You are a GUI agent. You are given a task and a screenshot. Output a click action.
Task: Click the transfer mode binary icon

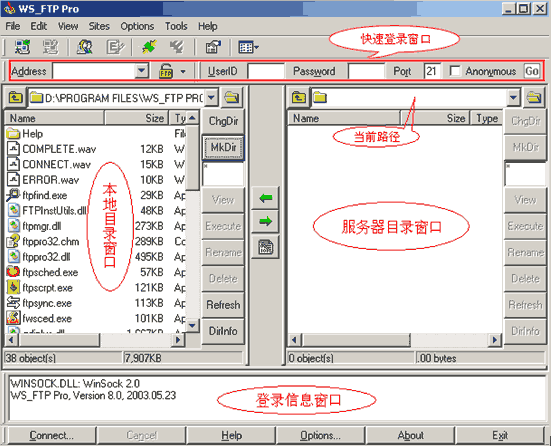pyautogui.click(x=265, y=247)
